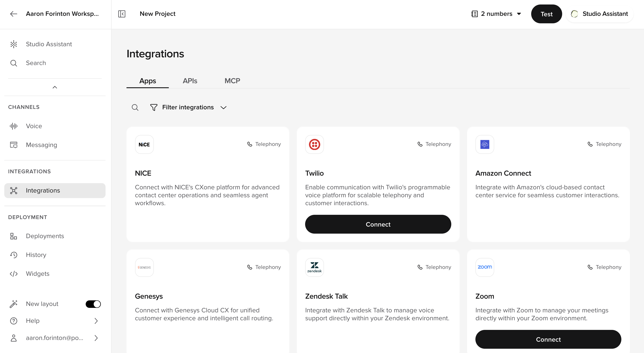Viewport: 644px width, 353px height.
Task: Expand the Help submenu arrow
Action: tap(96, 321)
